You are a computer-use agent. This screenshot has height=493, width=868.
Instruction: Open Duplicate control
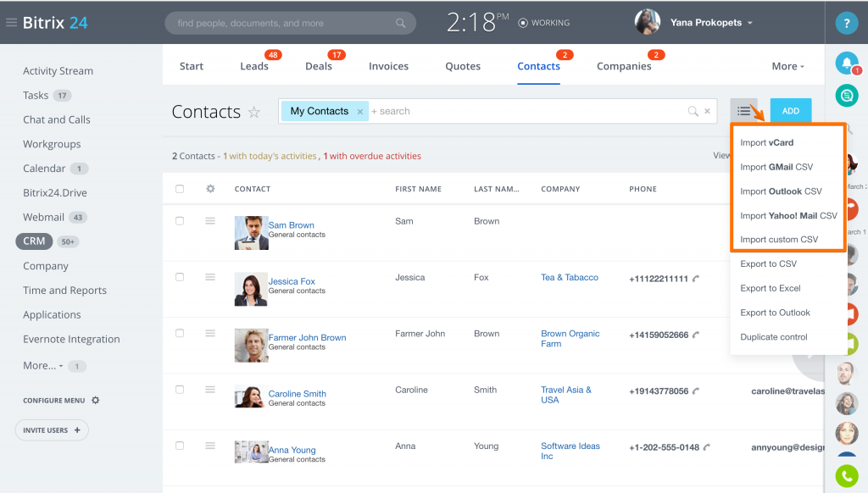pos(773,337)
